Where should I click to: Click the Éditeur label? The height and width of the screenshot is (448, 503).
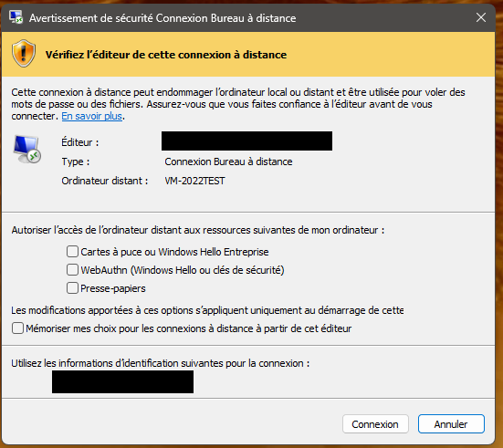tap(80, 142)
